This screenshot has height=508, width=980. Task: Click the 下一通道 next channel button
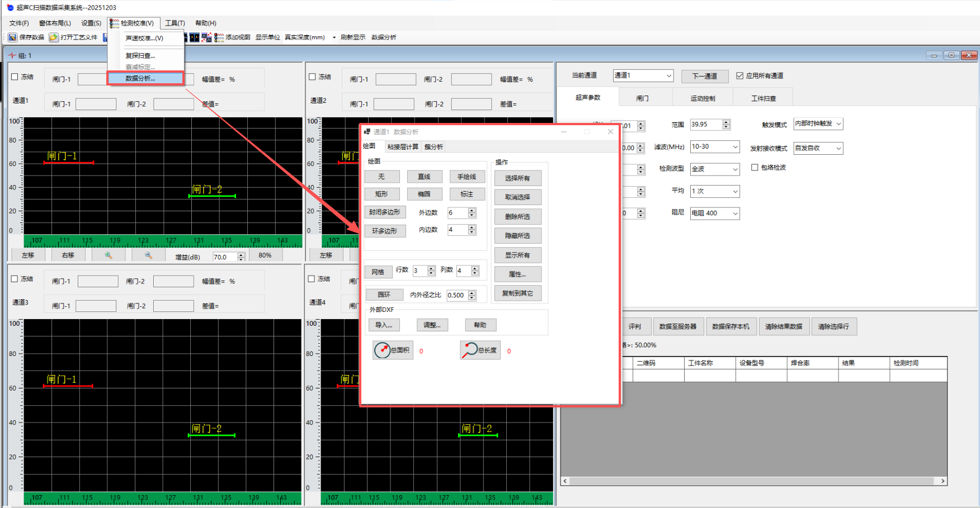[x=704, y=76]
